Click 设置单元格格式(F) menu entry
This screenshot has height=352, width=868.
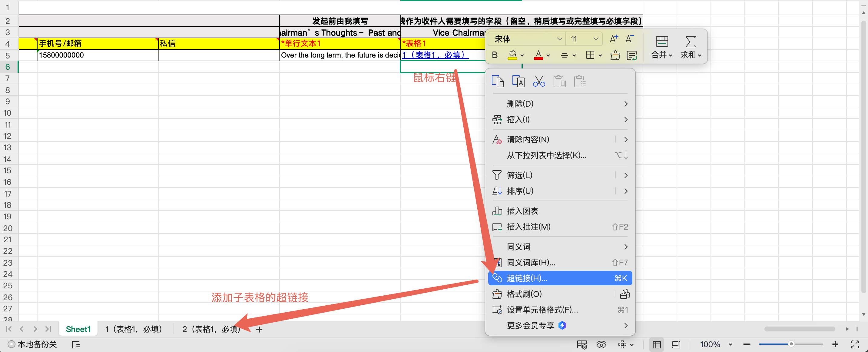pyautogui.click(x=542, y=310)
